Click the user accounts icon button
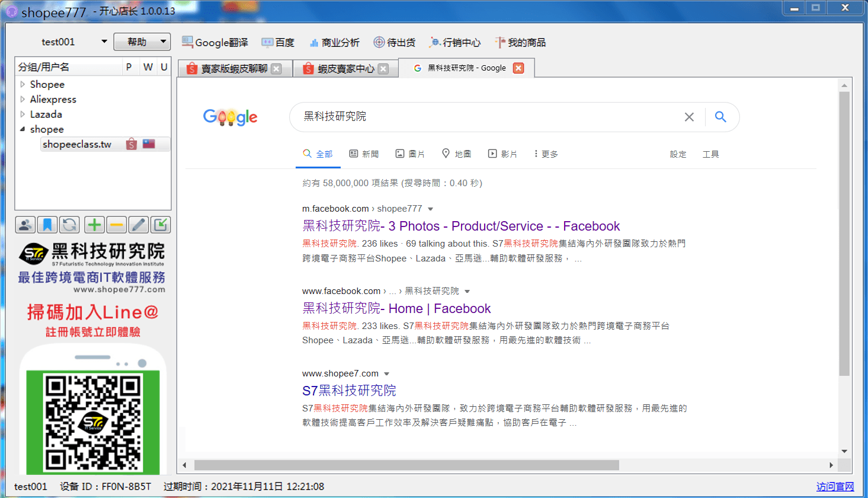 [x=25, y=225]
